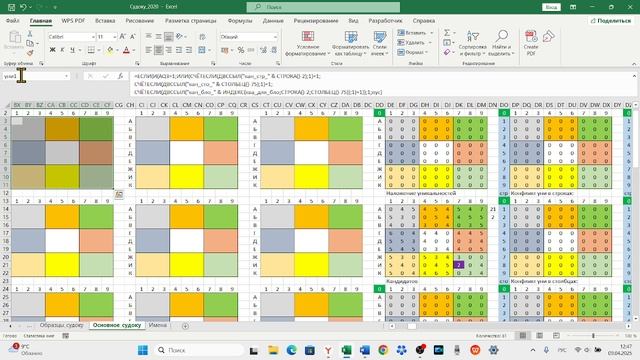The image size is (640, 360).
Task: Click the font color red A swatch
Action: coord(126,50)
